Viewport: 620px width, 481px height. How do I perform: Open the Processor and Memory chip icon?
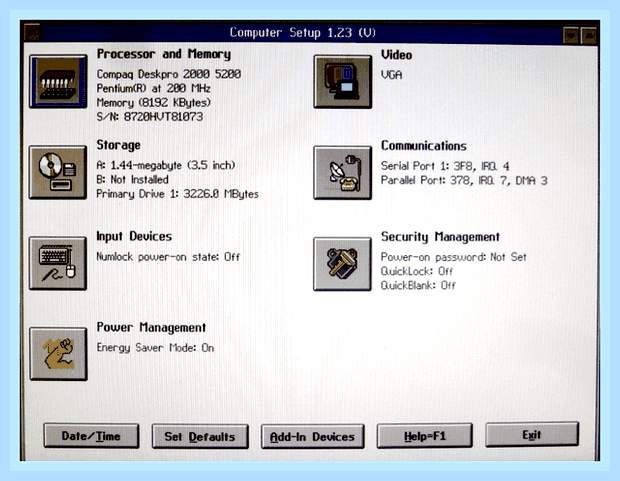click(x=58, y=81)
